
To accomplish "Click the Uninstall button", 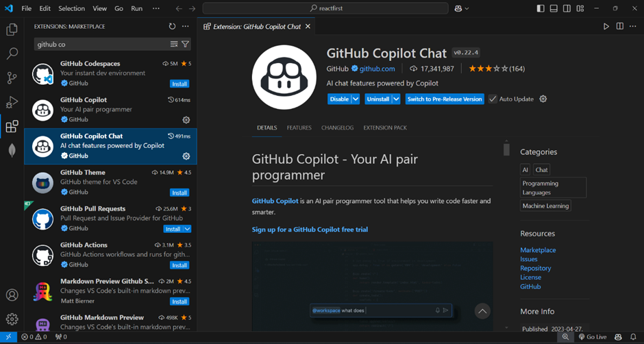I will [x=378, y=99].
